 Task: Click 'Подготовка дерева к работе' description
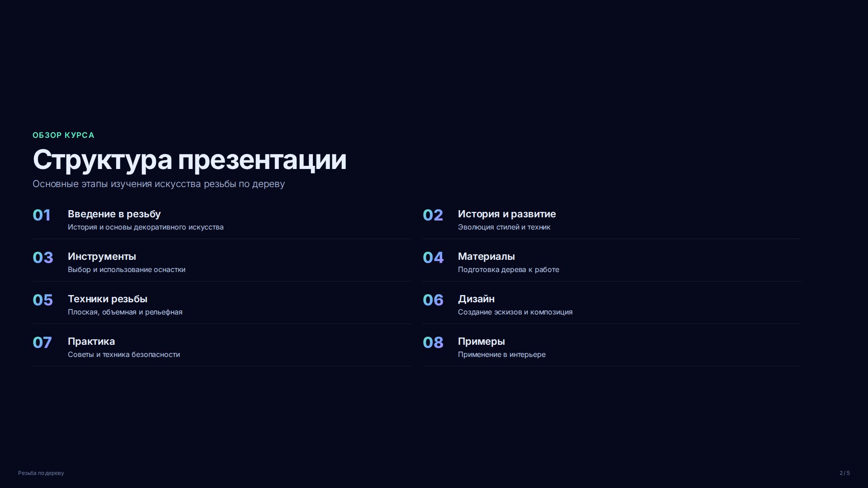click(x=509, y=269)
